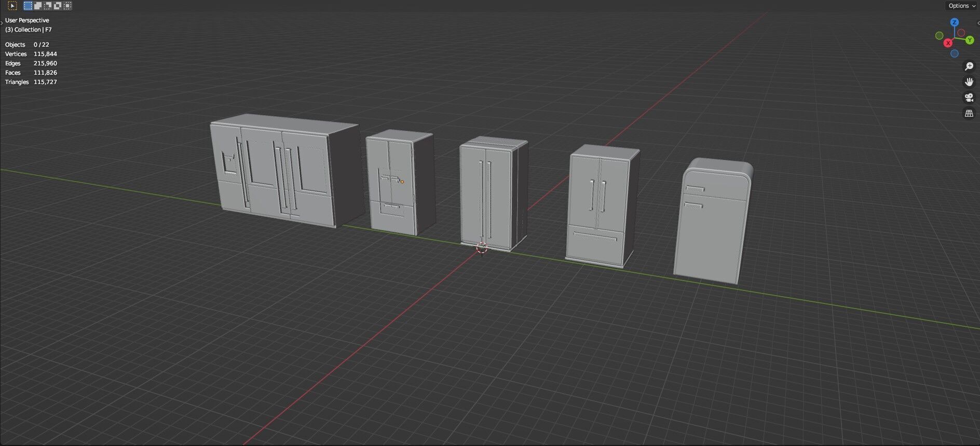Viewport: 980px width, 446px height.
Task: Choose Set New Selection mode
Action: [x=28, y=6]
